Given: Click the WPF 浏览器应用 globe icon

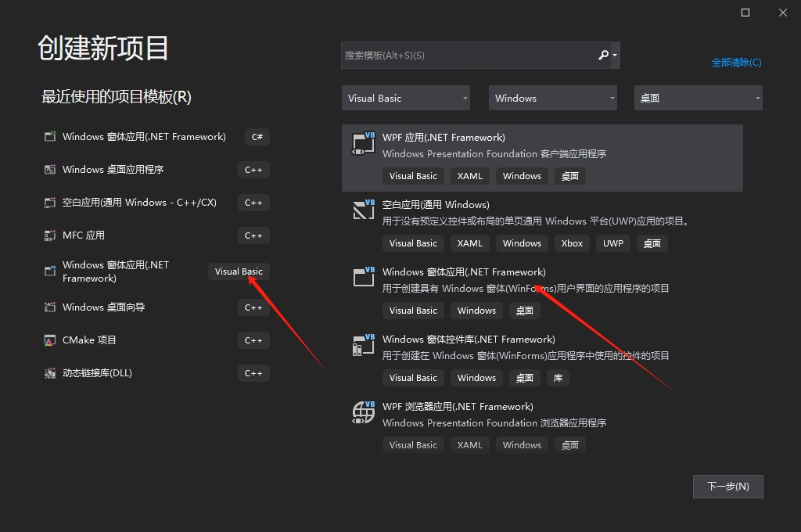Looking at the screenshot, I should coord(364,412).
